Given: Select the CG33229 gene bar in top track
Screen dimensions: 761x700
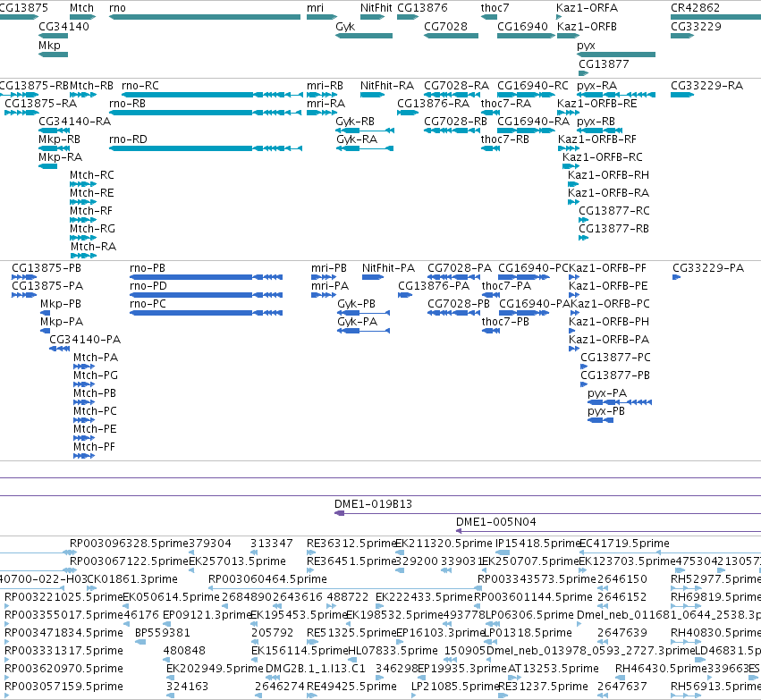Looking at the screenshot, I should 682,36.
